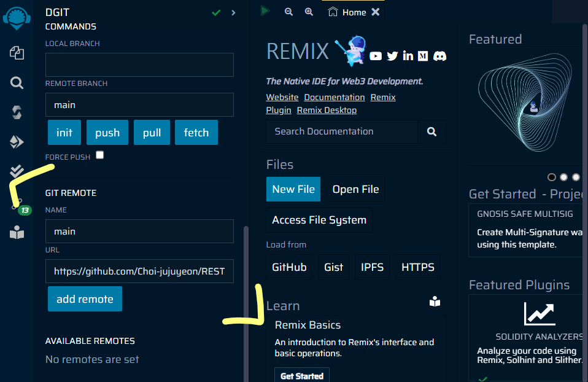Focus the Git Remote Name field
The height and width of the screenshot is (382, 588).
[x=139, y=231]
